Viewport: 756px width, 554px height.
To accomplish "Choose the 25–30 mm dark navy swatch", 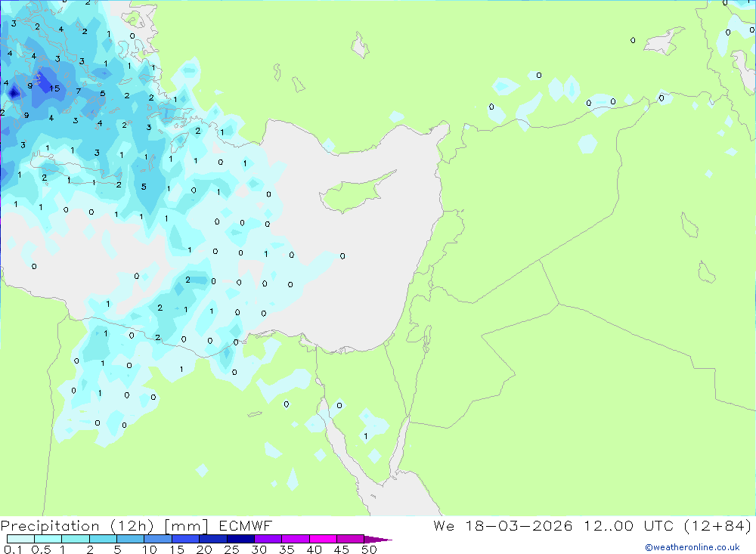I will [240, 539].
